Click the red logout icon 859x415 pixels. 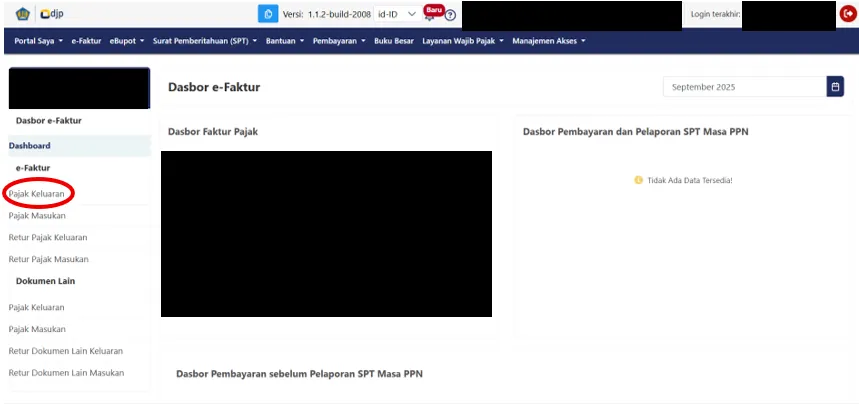[848, 14]
